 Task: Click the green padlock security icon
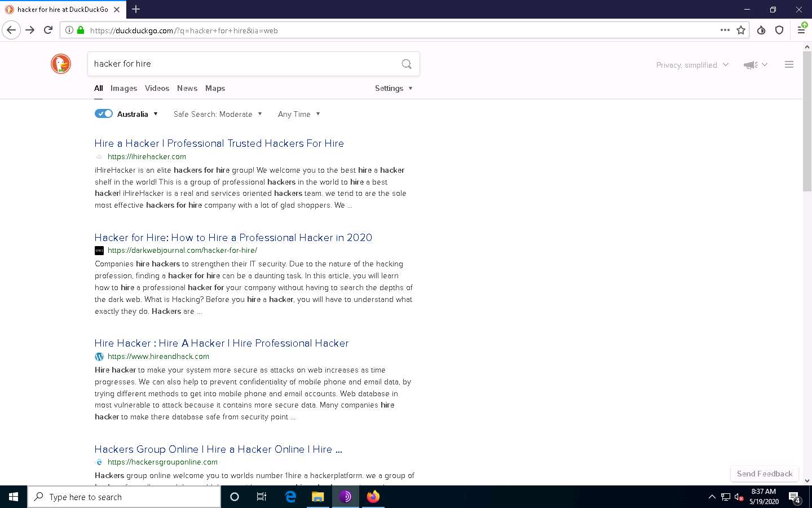tap(81, 30)
